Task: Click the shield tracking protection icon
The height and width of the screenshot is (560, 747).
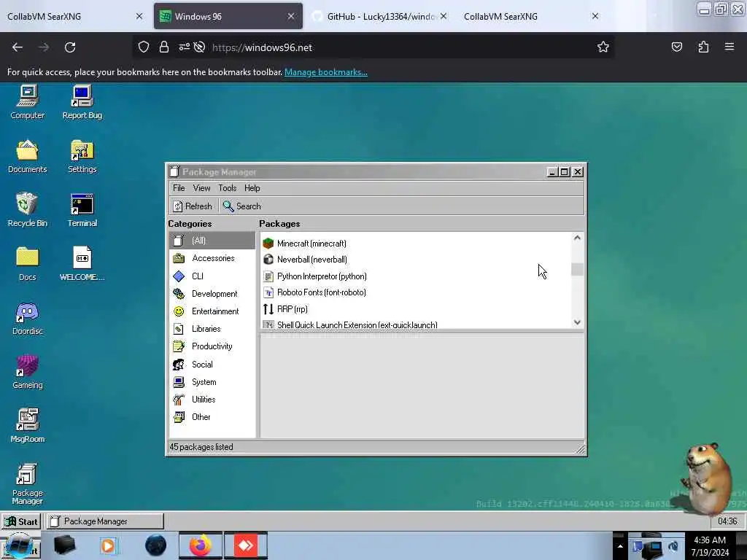Action: [144, 47]
